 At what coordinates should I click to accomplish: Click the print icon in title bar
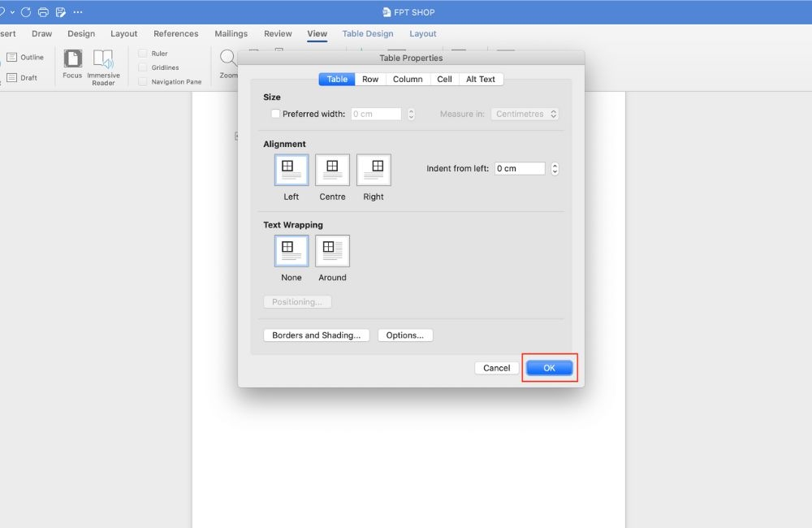[x=43, y=12]
